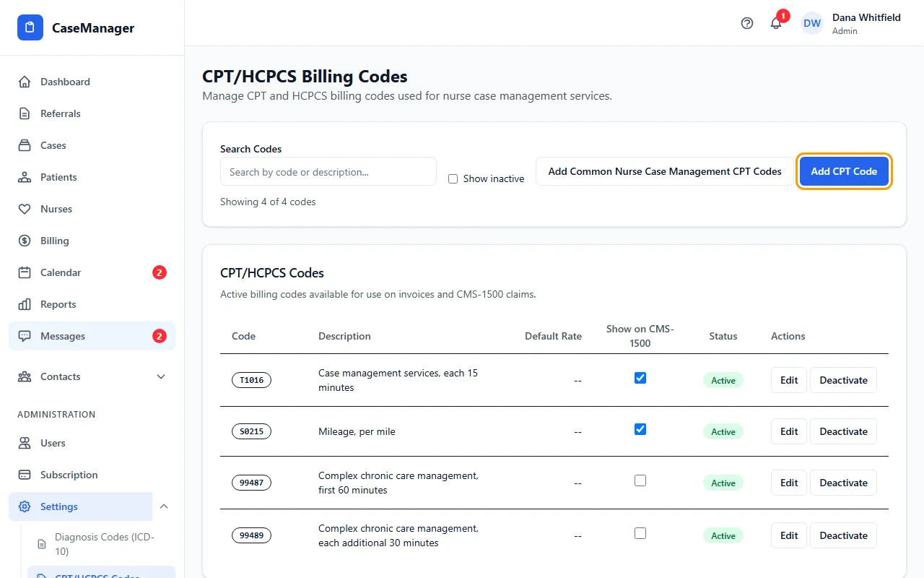Viewport: 924px width, 578px height.
Task: Open the help question mark icon
Action: pos(747,23)
